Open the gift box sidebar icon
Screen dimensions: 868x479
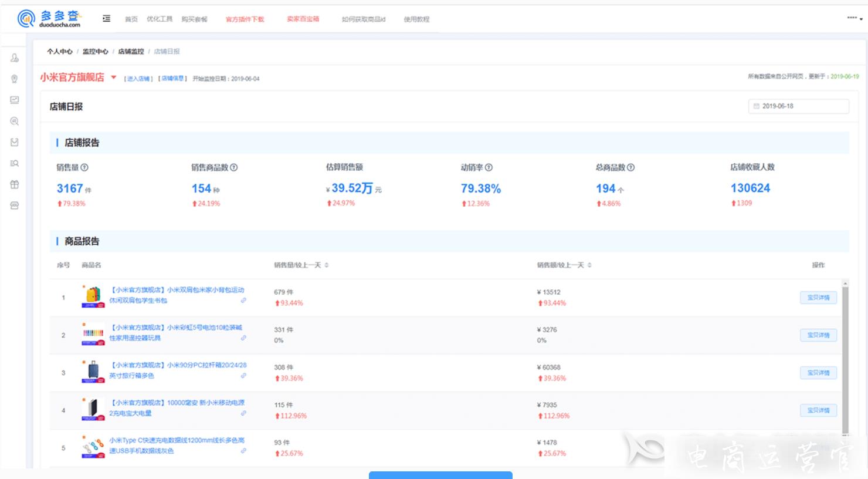15,184
